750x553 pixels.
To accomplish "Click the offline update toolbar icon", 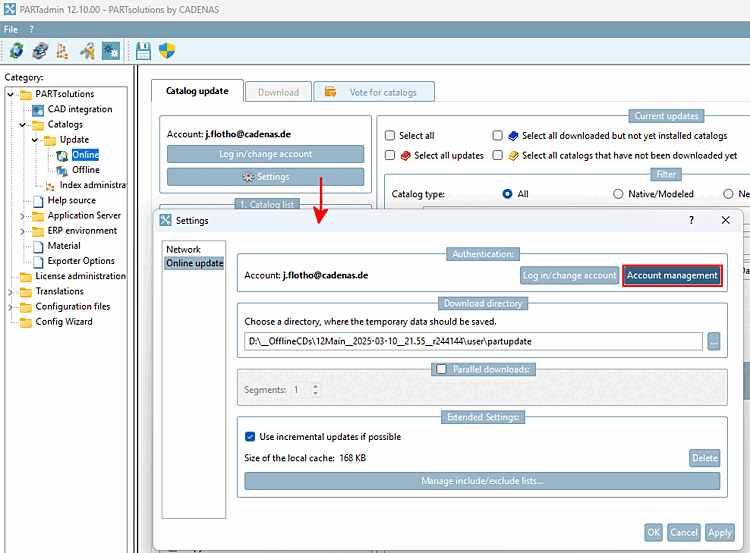I will [x=40, y=51].
